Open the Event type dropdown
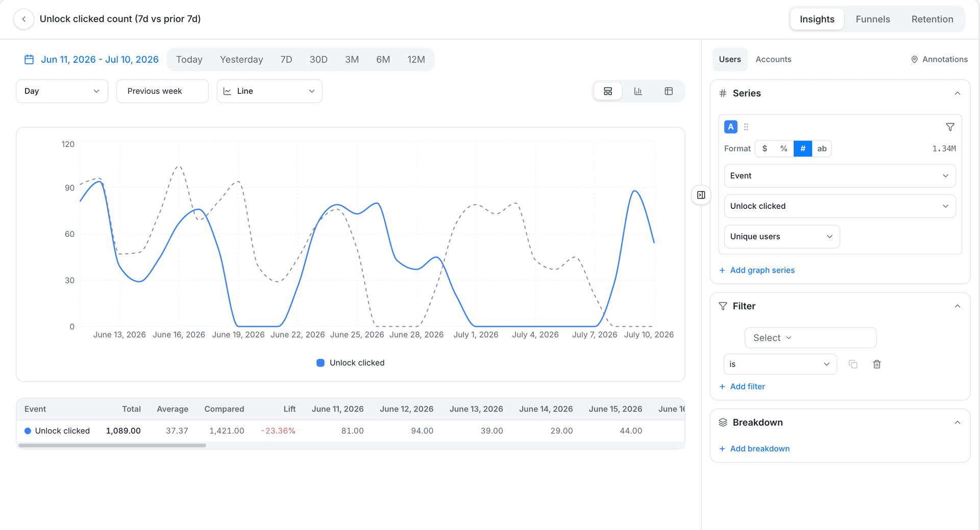 (840, 176)
